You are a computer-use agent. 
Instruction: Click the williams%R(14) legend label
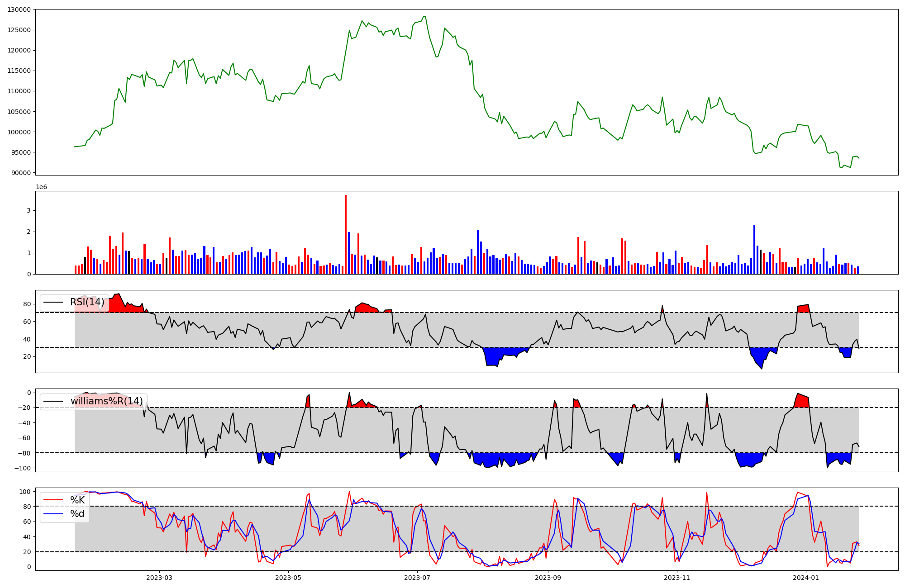click(106, 401)
